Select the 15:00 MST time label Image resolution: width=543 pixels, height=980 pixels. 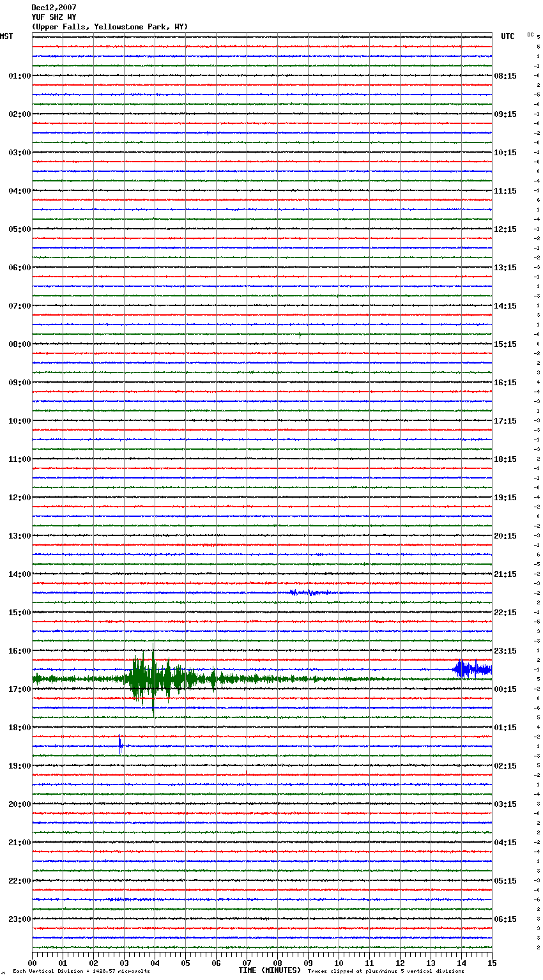[x=19, y=613]
